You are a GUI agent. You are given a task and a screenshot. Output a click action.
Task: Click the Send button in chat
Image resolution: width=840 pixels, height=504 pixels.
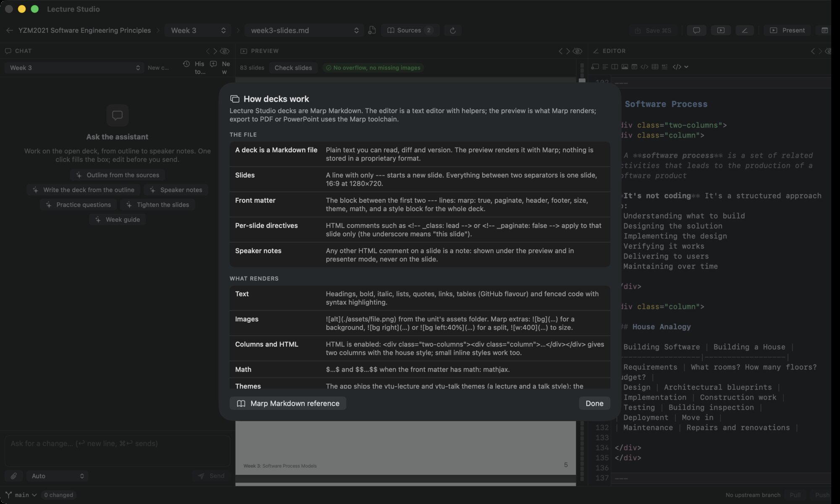(x=211, y=476)
